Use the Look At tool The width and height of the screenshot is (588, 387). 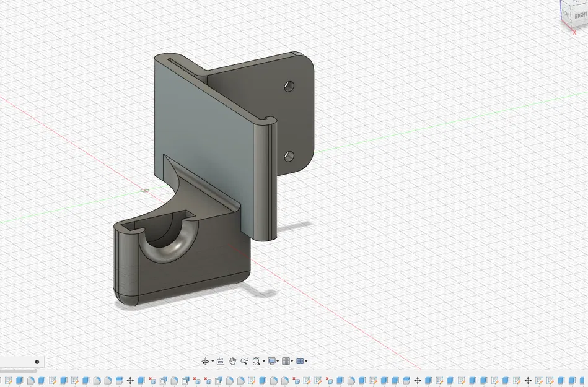pos(221,361)
